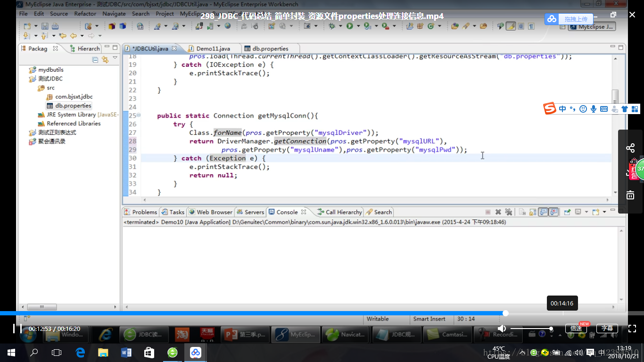
Task: Open the Project menu
Action: 165,14
